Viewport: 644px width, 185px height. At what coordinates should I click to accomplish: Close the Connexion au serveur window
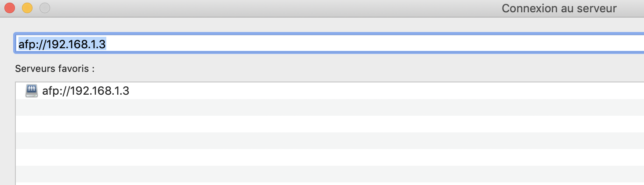[x=9, y=8]
